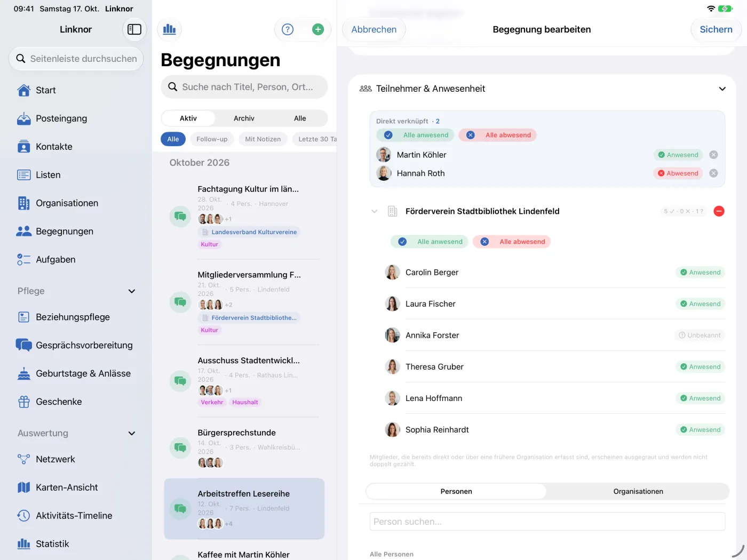The height and width of the screenshot is (560, 747).
Task: Switch to the Archiv tab
Action: click(244, 118)
